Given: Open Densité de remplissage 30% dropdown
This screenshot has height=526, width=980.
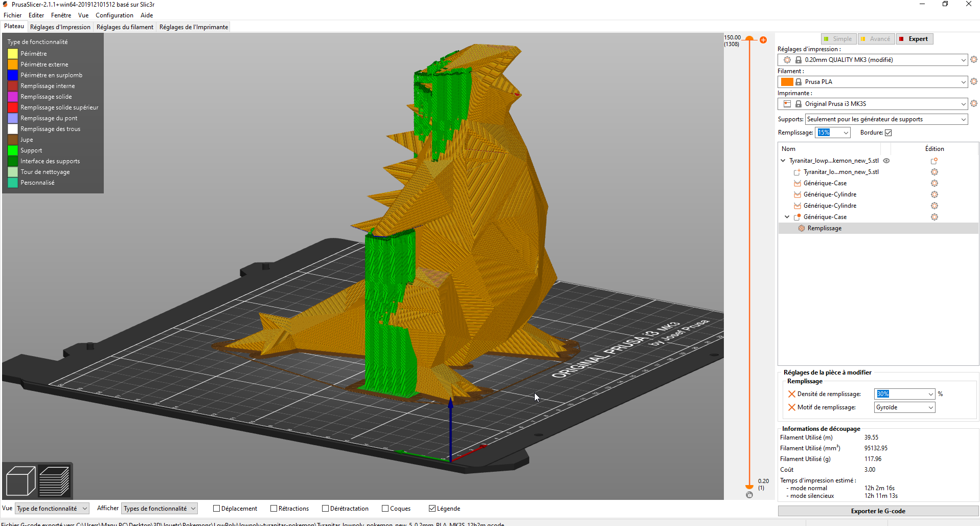Looking at the screenshot, I should click(930, 394).
